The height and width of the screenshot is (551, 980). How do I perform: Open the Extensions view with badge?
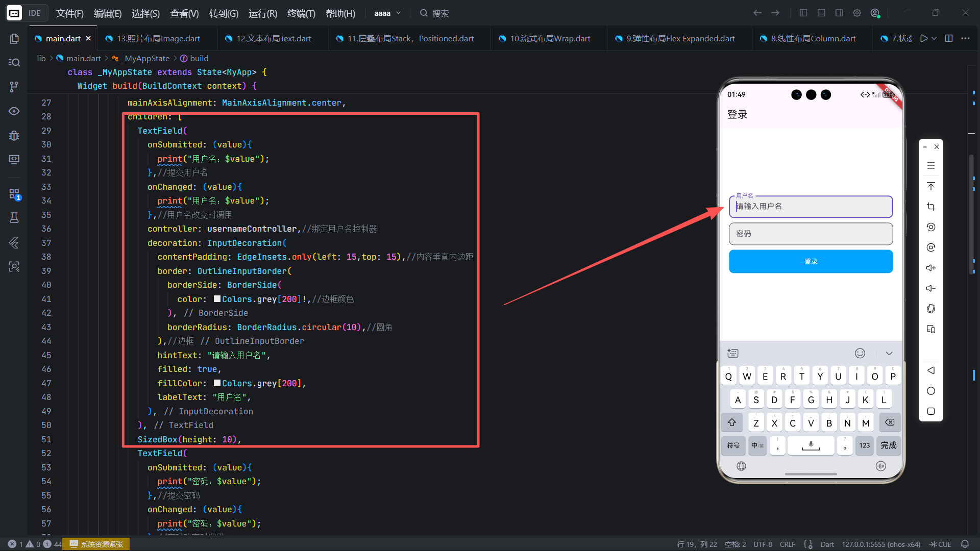click(14, 194)
